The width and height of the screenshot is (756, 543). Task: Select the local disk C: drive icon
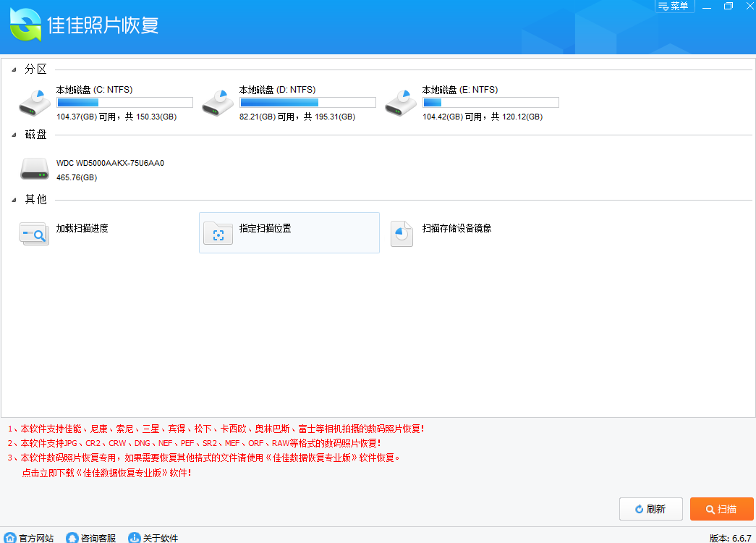coord(35,103)
